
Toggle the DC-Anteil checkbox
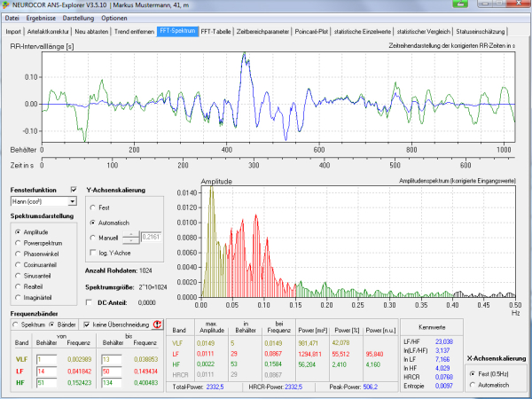pos(89,302)
